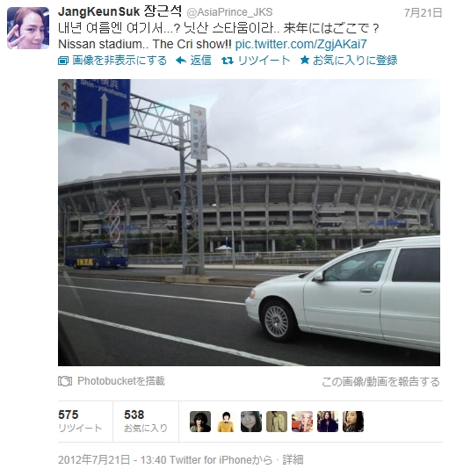
Task: Toggle the hide image icon (画像を非表示にする)
Action: click(x=63, y=61)
